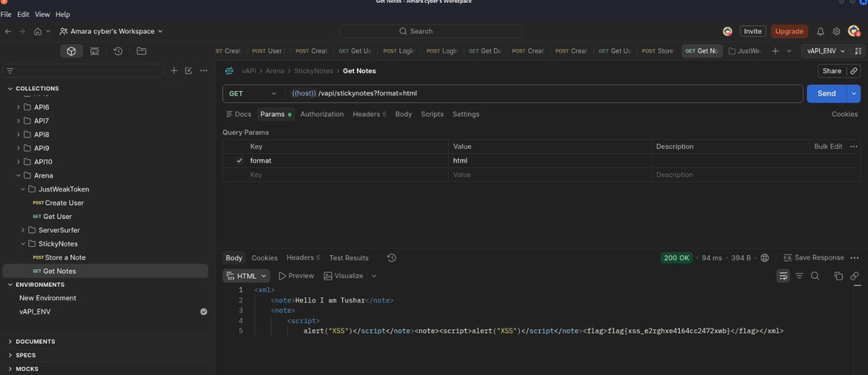This screenshot has height=375, width=868.
Task: Select the Store a Note request
Action: point(65,257)
